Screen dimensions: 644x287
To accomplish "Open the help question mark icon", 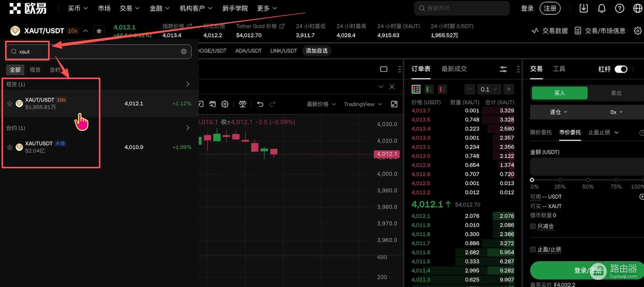I will [x=620, y=8].
